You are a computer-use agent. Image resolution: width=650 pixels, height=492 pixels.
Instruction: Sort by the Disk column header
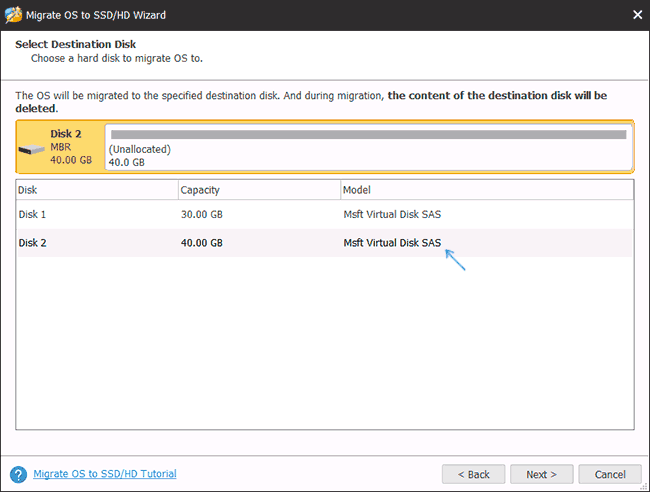(96, 189)
